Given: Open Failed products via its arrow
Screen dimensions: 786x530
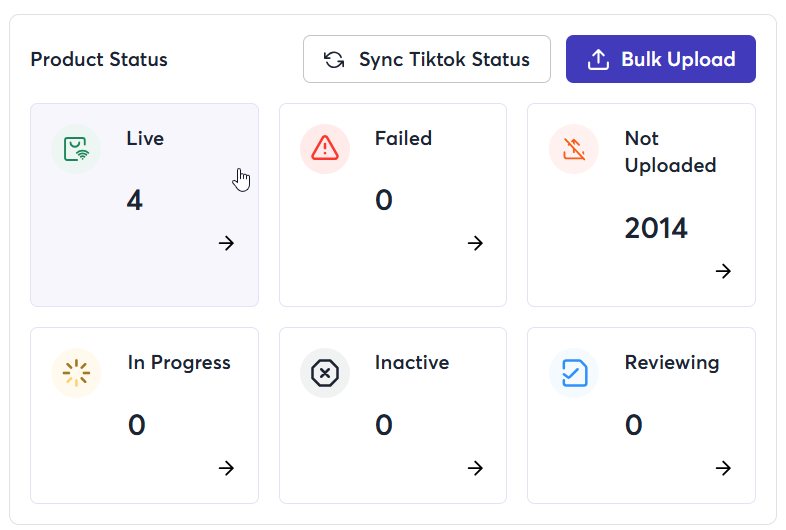Looking at the screenshot, I should pyautogui.click(x=475, y=243).
